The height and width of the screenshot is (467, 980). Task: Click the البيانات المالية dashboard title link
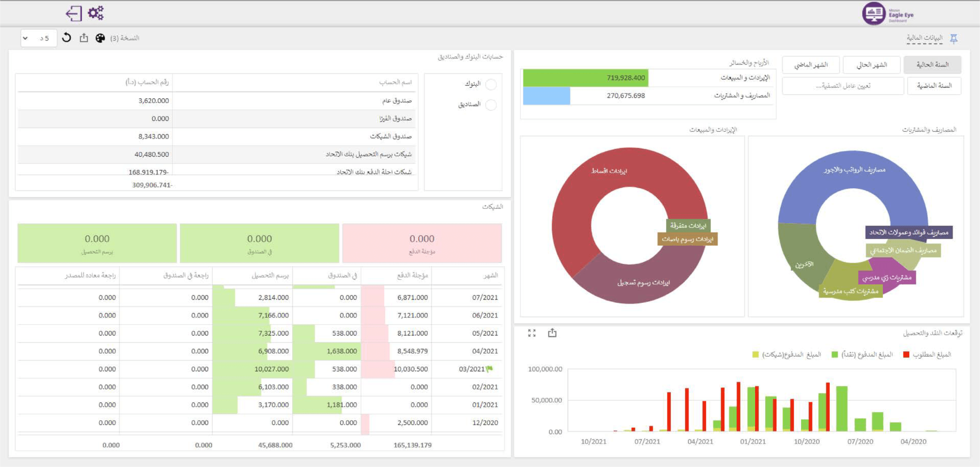(924, 38)
